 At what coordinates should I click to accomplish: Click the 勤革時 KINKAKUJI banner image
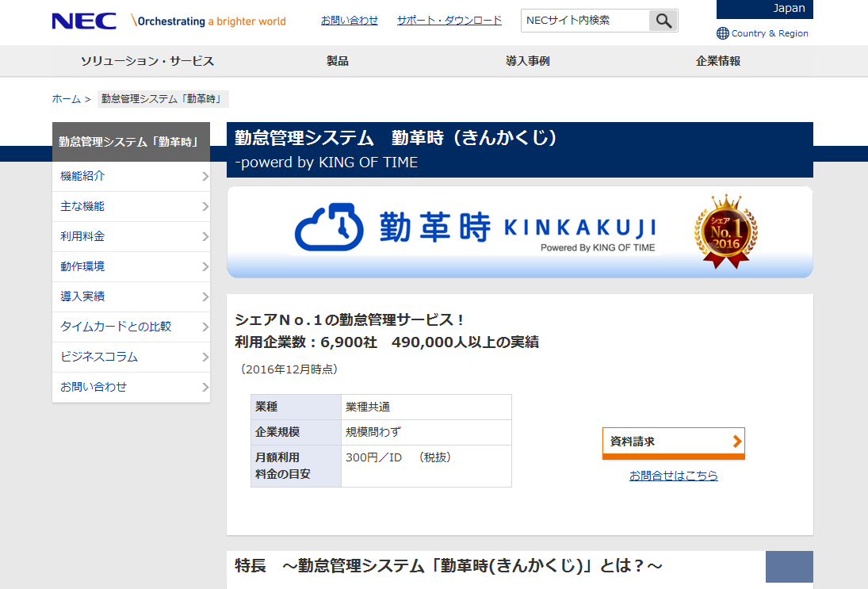click(x=520, y=232)
